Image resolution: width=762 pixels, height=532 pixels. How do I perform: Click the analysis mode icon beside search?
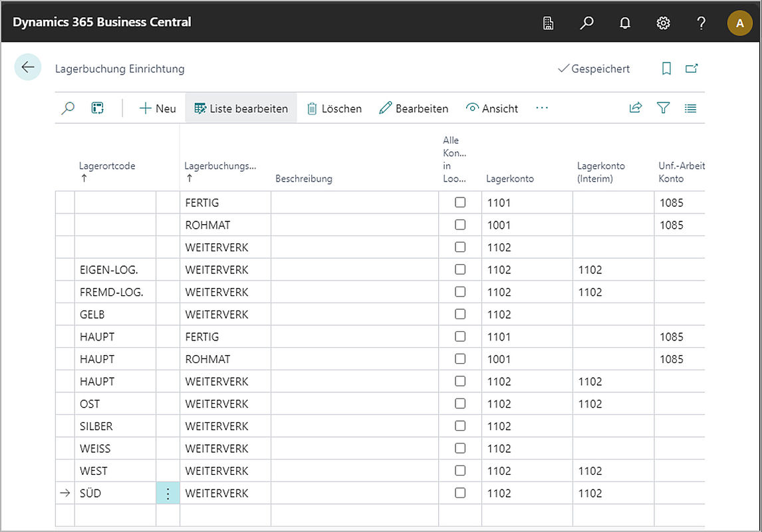click(x=98, y=108)
